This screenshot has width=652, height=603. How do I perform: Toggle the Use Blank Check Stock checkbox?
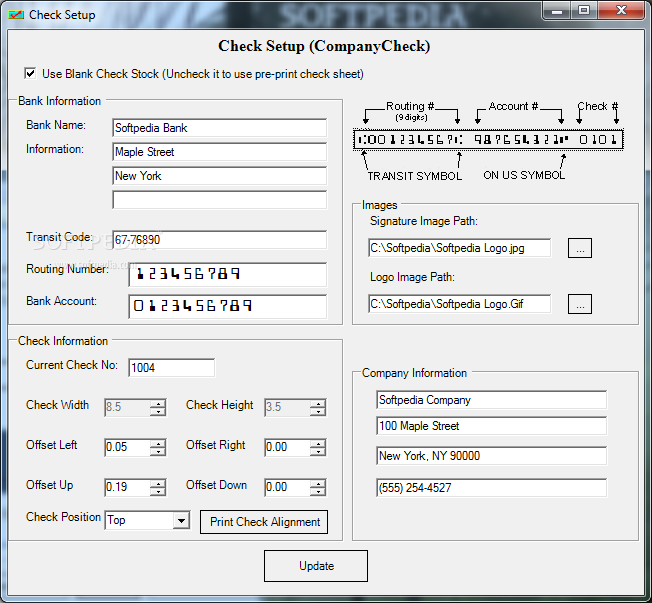point(30,74)
